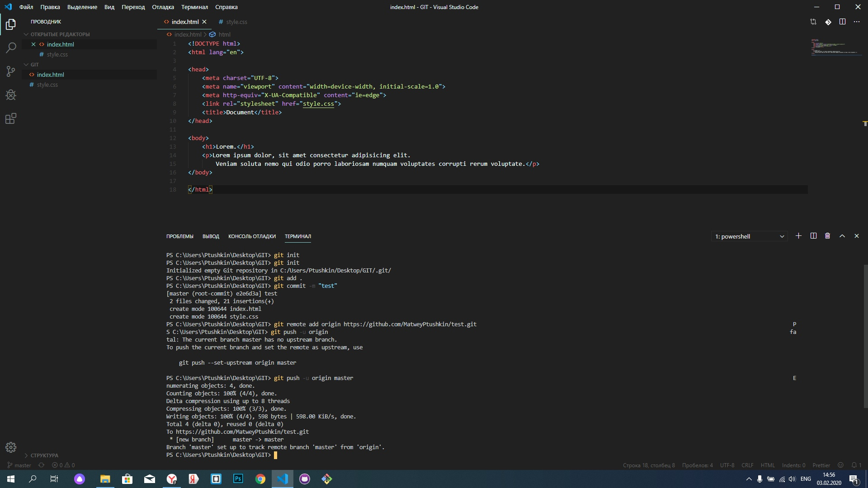
Task: Open the Debug view in activity bar
Action: point(11,95)
